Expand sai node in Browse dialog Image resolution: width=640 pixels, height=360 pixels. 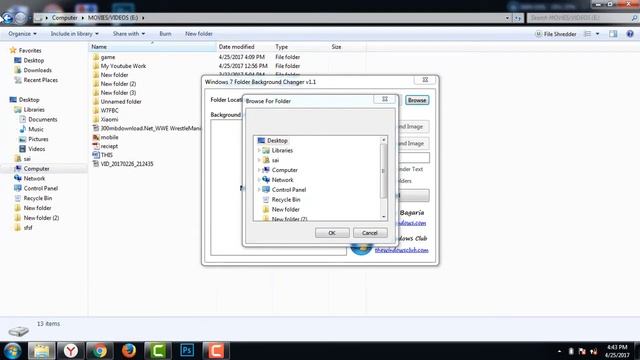259,160
